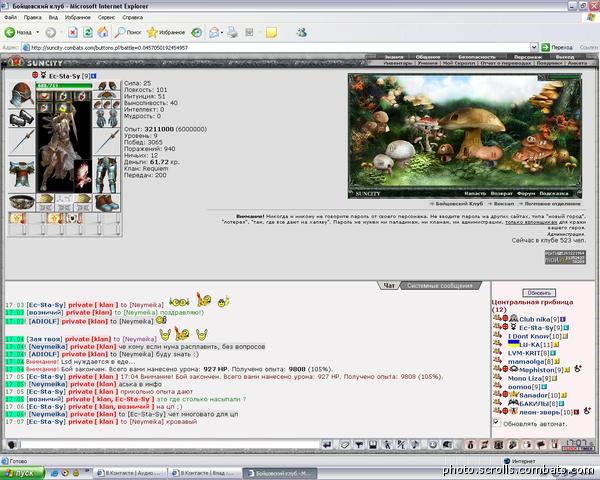
Task: Click the Переход go button
Action: coord(557,47)
